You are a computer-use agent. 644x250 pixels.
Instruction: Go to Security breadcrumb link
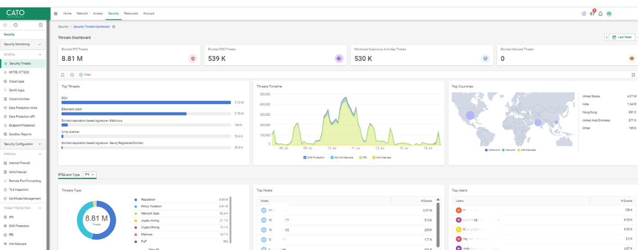click(63, 27)
